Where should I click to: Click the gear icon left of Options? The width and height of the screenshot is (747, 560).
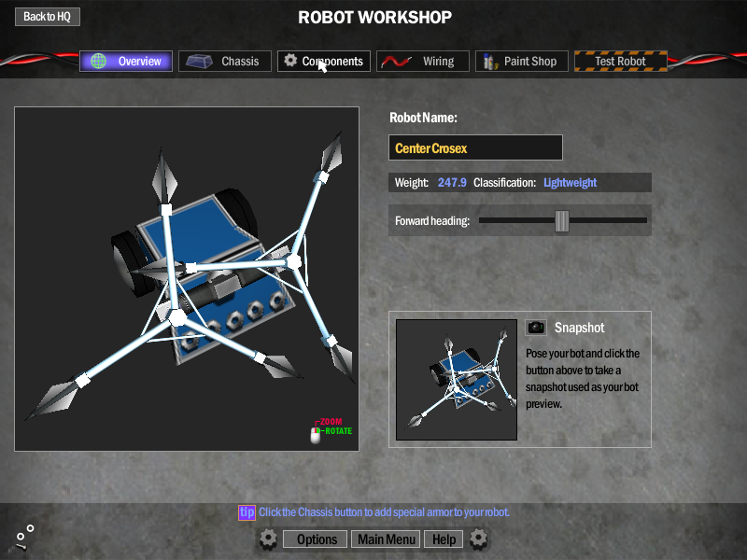pos(268,539)
